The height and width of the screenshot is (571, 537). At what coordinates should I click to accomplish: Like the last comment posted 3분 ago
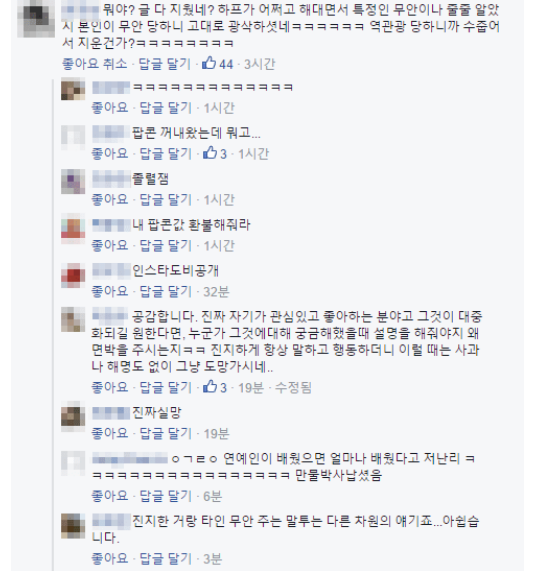click(x=110, y=558)
